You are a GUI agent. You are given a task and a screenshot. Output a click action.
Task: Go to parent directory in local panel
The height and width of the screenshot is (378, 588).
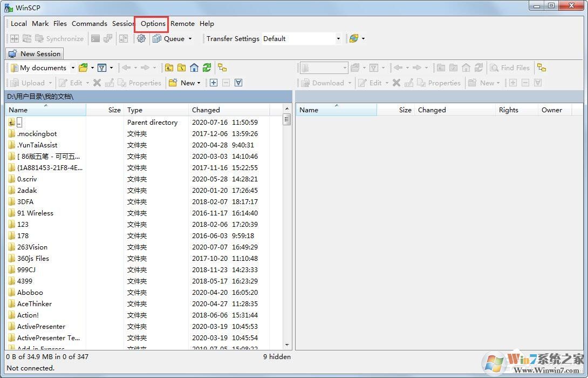(169, 68)
